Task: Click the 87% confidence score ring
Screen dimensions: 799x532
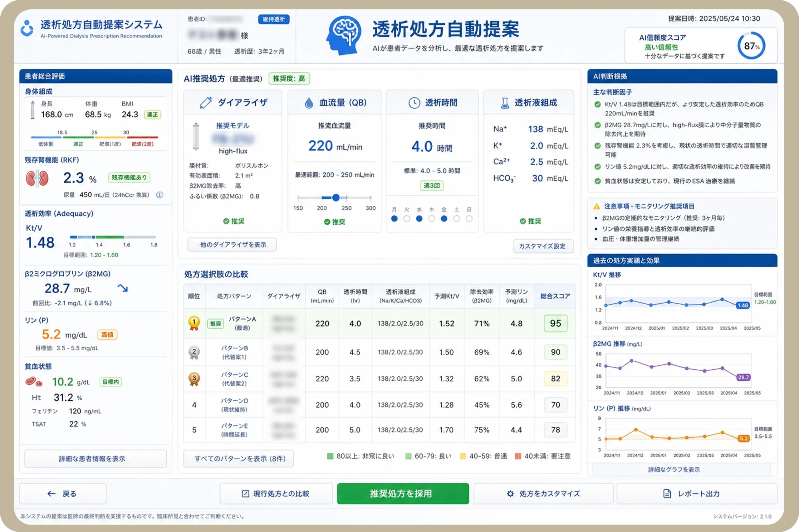Action: [752, 46]
